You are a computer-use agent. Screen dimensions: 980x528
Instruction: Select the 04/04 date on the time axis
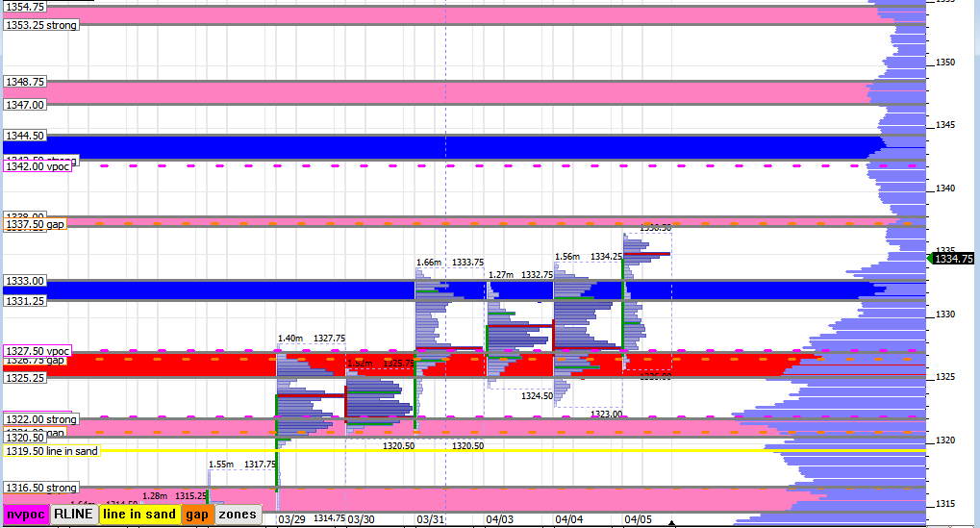click(568, 520)
